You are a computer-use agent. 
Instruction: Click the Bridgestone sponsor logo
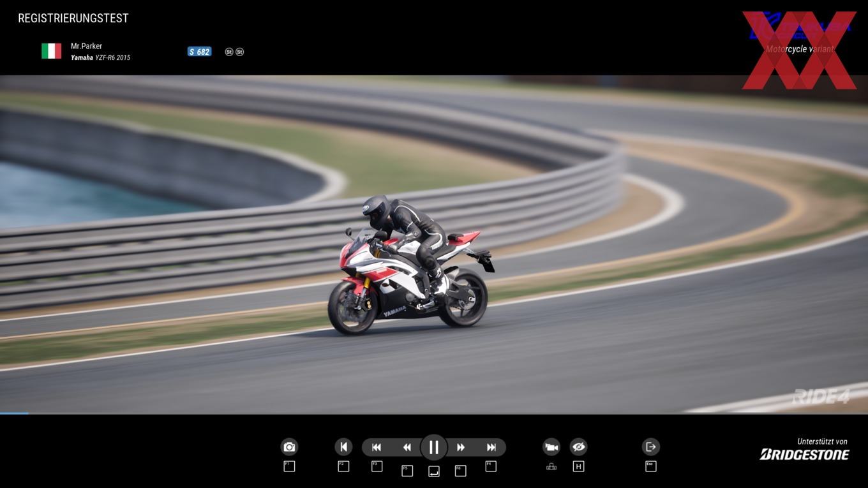point(804,454)
